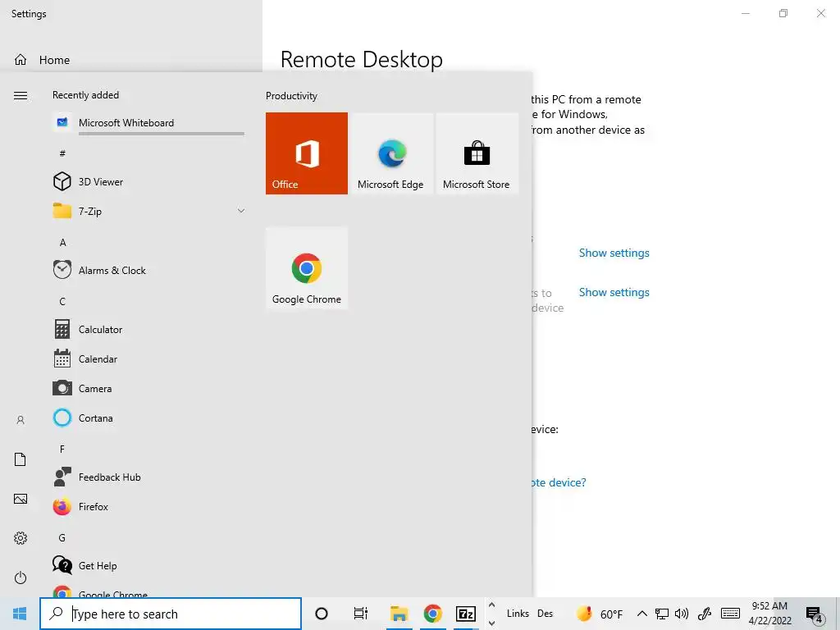Click the Recently added heading

point(85,95)
